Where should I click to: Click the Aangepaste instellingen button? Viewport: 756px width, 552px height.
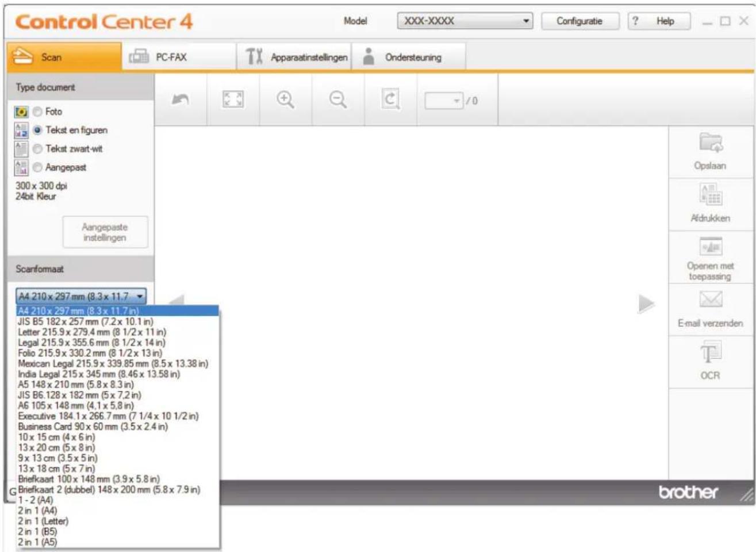coord(105,232)
